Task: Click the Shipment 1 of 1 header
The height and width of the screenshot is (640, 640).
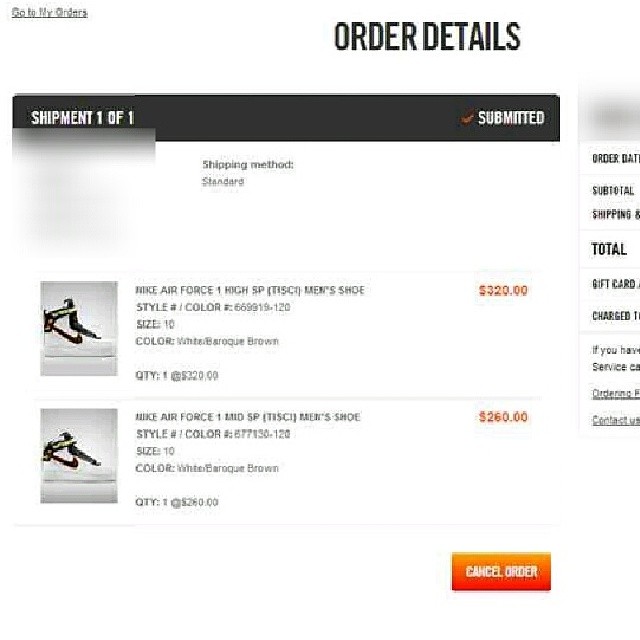Action: pyautogui.click(x=83, y=118)
